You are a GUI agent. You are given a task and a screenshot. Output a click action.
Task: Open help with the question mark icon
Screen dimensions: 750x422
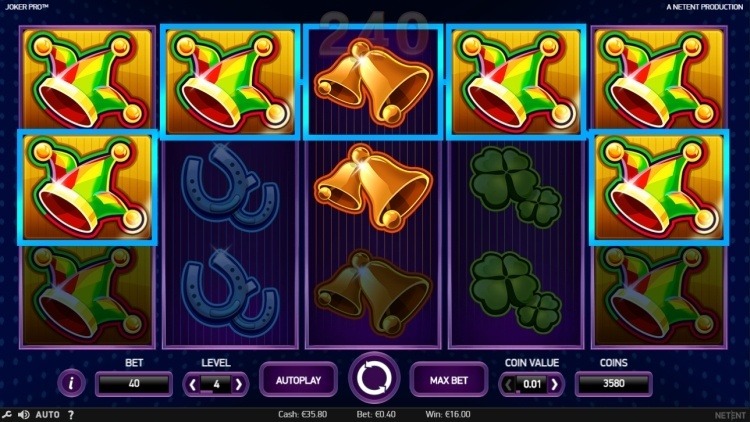point(71,415)
